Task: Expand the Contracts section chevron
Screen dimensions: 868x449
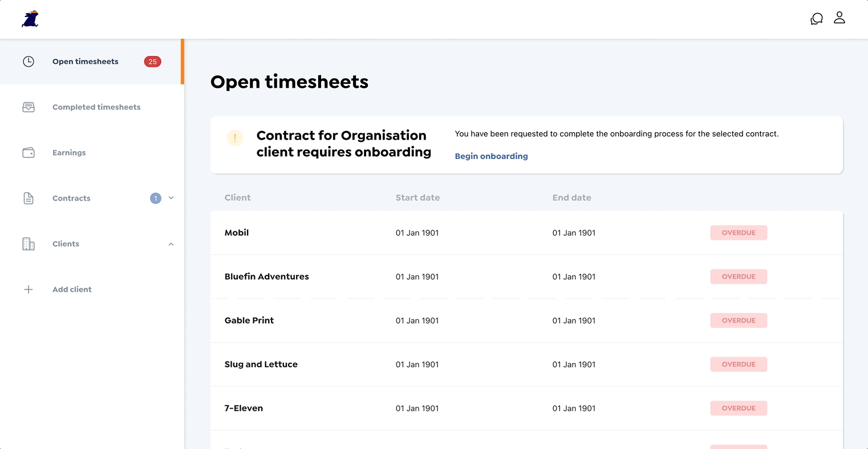Action: coord(171,198)
